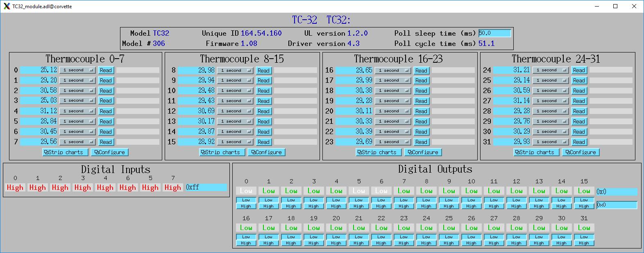Open Configure for Thermocouple 24-31
The image size is (644, 253).
pyautogui.click(x=581, y=152)
